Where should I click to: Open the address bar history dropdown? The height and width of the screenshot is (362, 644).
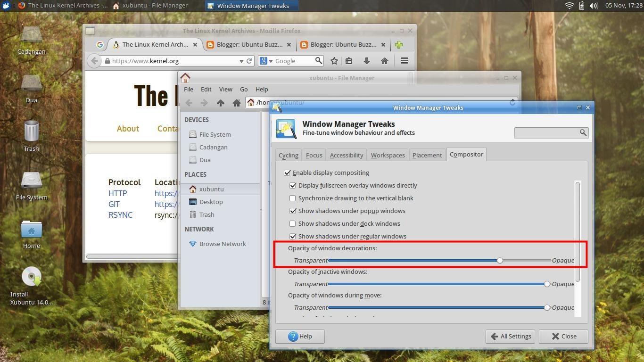pos(242,60)
